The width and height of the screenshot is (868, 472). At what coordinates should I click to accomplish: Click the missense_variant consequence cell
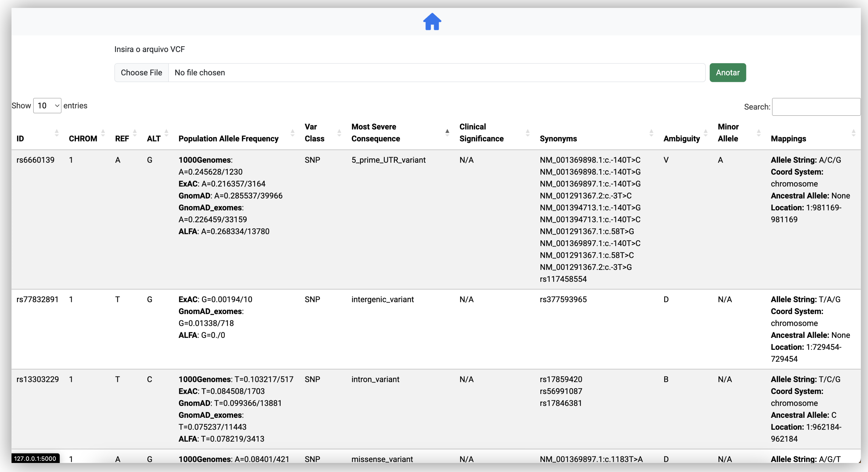point(382,459)
